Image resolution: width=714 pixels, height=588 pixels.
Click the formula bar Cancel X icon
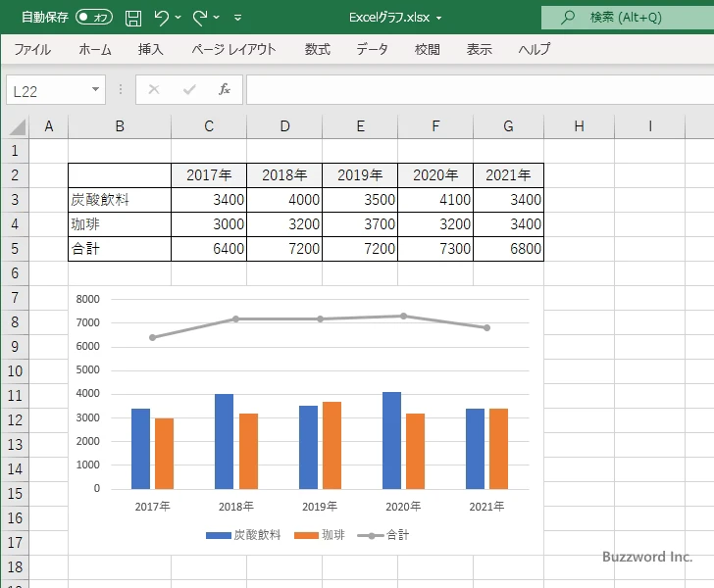click(154, 89)
